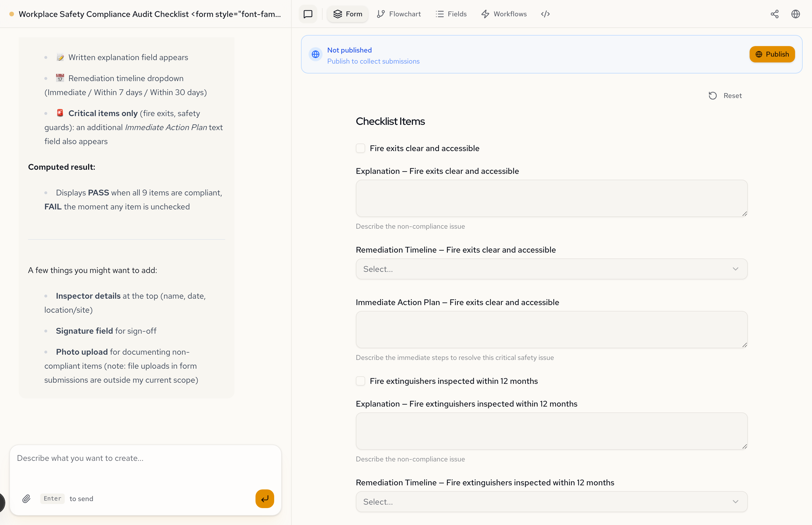
Task: Click the globe icon in the top right
Action: coord(795,14)
